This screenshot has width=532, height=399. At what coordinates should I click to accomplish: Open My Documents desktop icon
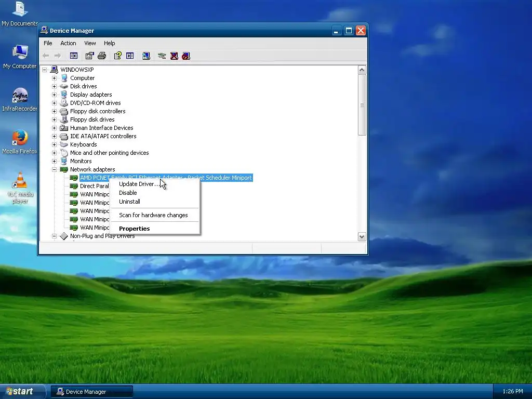[x=20, y=14]
